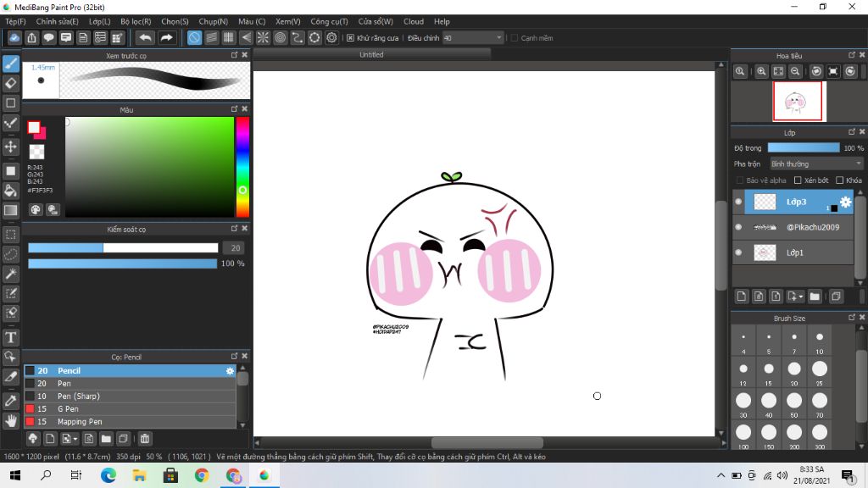Viewport: 868px width, 488px height.
Task: Open the Chỉnh sửa(E) menu
Action: pos(57,21)
